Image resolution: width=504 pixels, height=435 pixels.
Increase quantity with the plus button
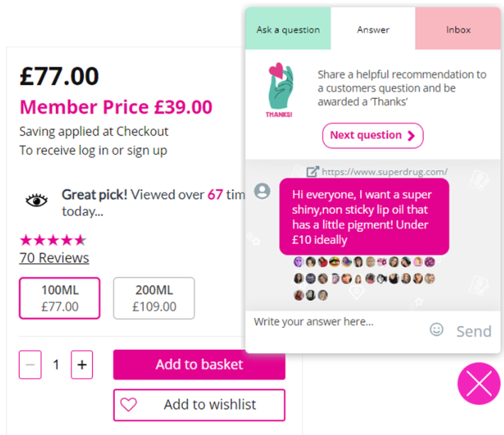82,365
